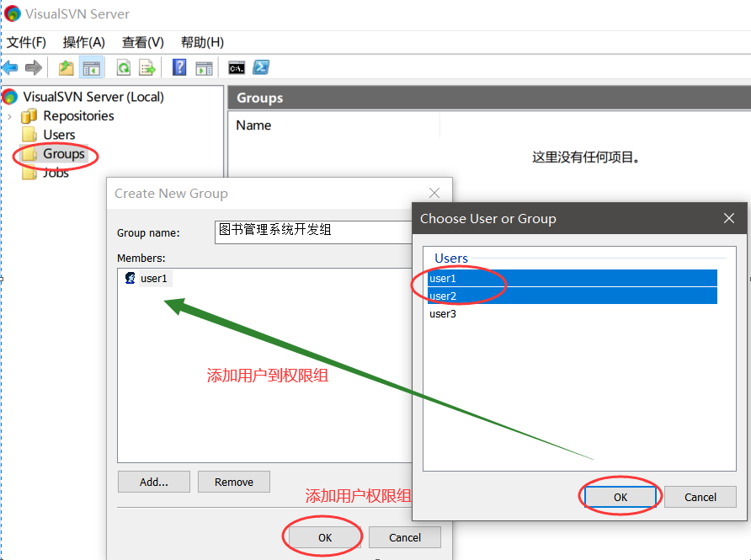Select user1 in the Members list
Image resolution: width=751 pixels, height=560 pixels.
coord(153,279)
